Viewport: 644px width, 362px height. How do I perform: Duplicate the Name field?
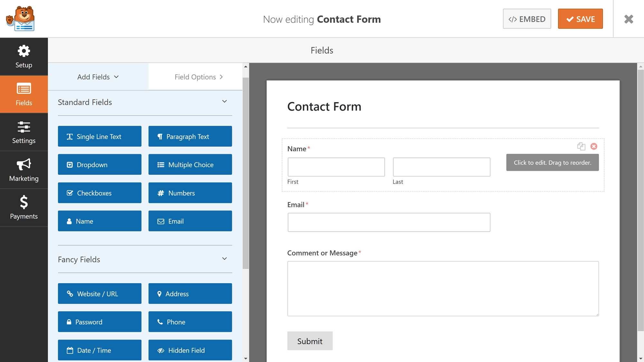(581, 146)
